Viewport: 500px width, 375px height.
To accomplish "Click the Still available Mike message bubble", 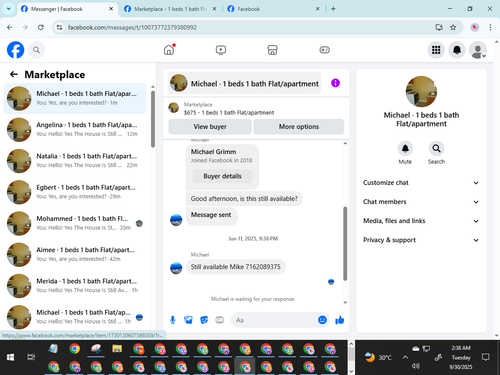I will click(x=235, y=267).
